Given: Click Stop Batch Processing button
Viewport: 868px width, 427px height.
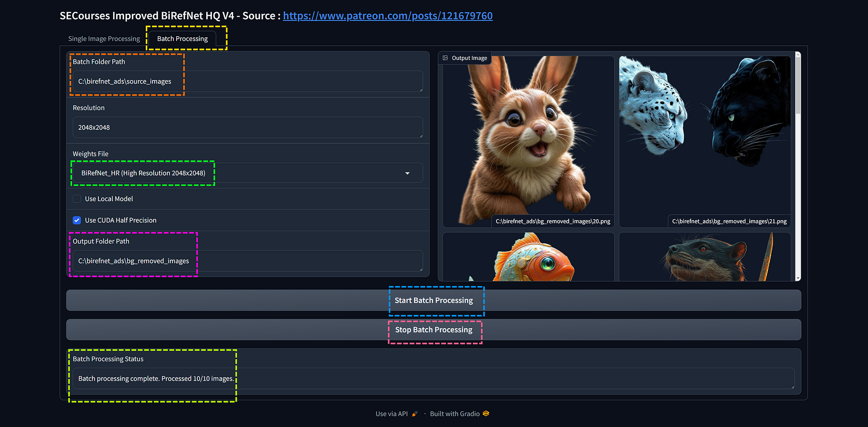Looking at the screenshot, I should click(x=433, y=330).
